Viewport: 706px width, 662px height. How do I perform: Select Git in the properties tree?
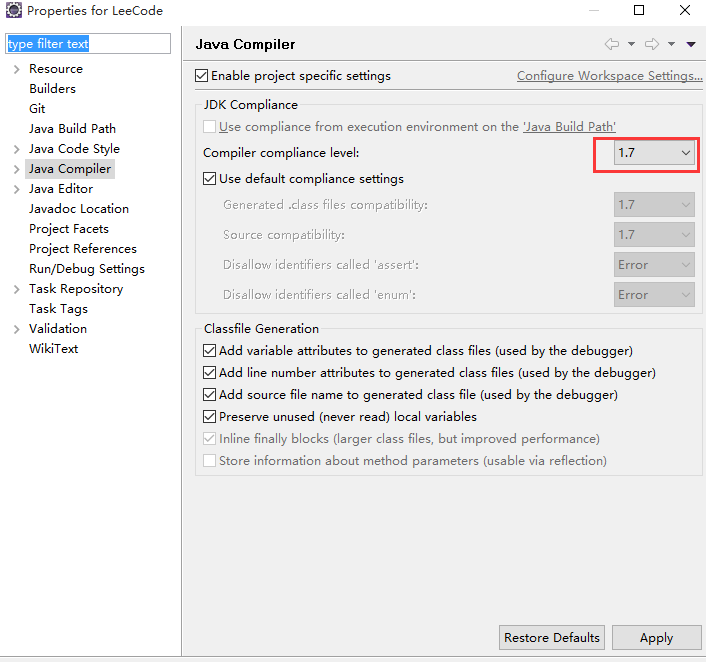(37, 109)
